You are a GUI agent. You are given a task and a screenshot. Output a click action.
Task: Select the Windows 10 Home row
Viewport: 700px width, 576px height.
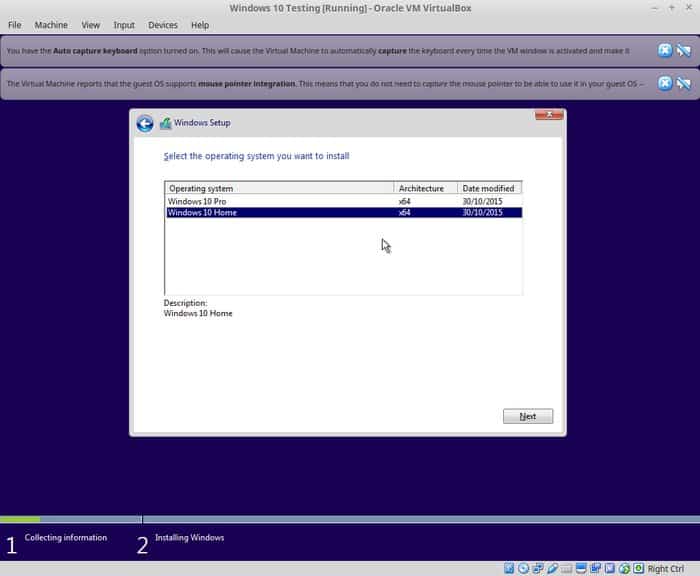(x=343, y=213)
